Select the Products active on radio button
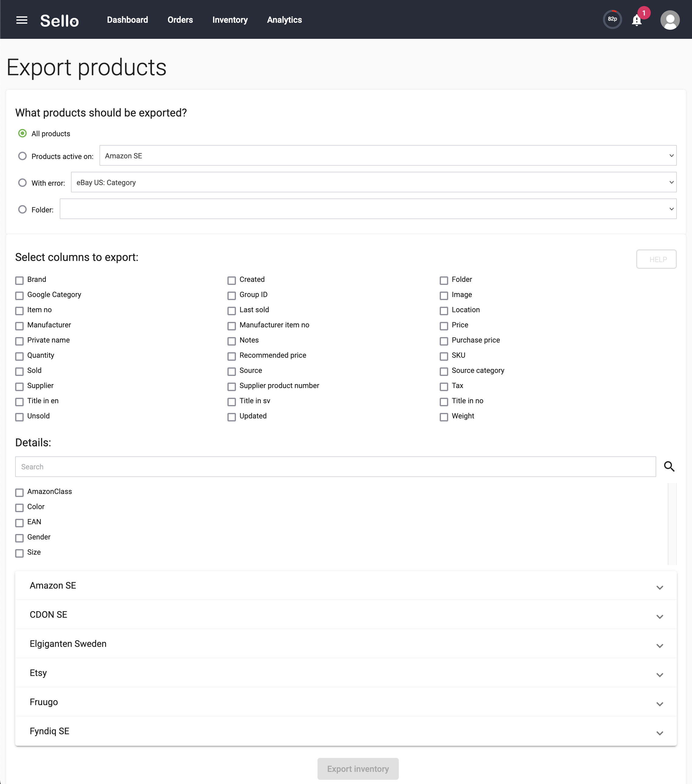 [23, 156]
